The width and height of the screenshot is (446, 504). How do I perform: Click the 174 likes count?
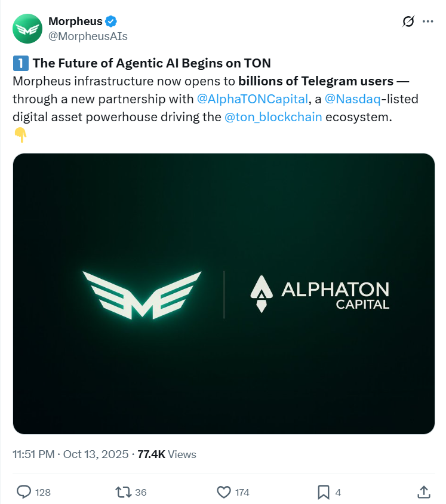(x=242, y=492)
